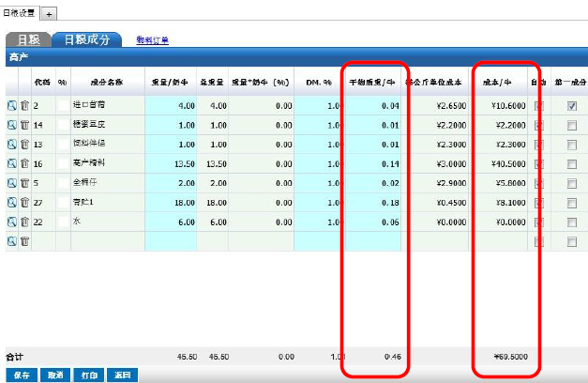Check the 第一成分 checkbox for row code 16
The image size is (588, 383).
tap(571, 163)
